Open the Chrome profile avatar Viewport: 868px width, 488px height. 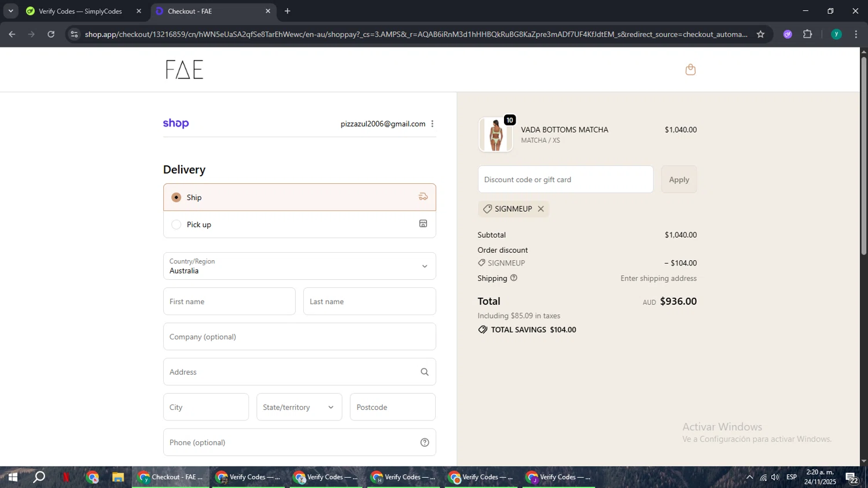[836, 34]
